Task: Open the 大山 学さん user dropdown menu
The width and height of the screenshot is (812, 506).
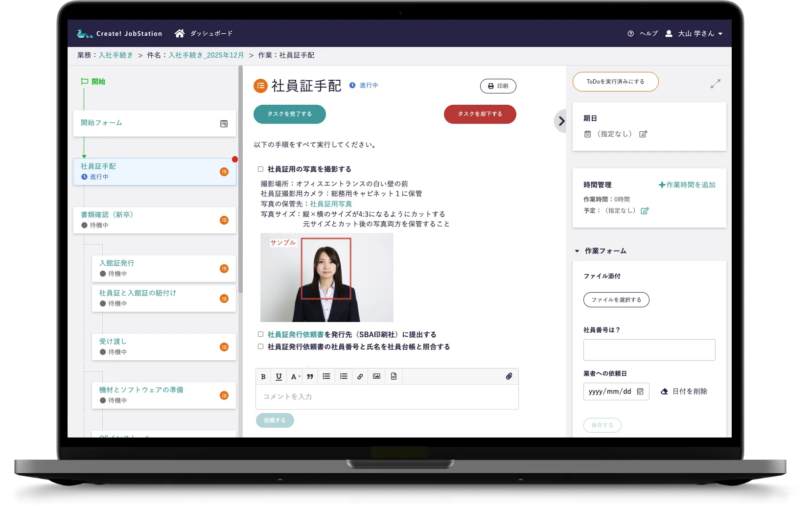Action: (x=696, y=34)
